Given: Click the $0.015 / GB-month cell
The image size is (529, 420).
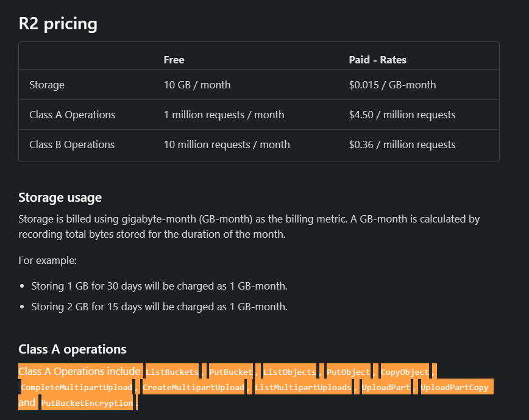Looking at the screenshot, I should (392, 85).
